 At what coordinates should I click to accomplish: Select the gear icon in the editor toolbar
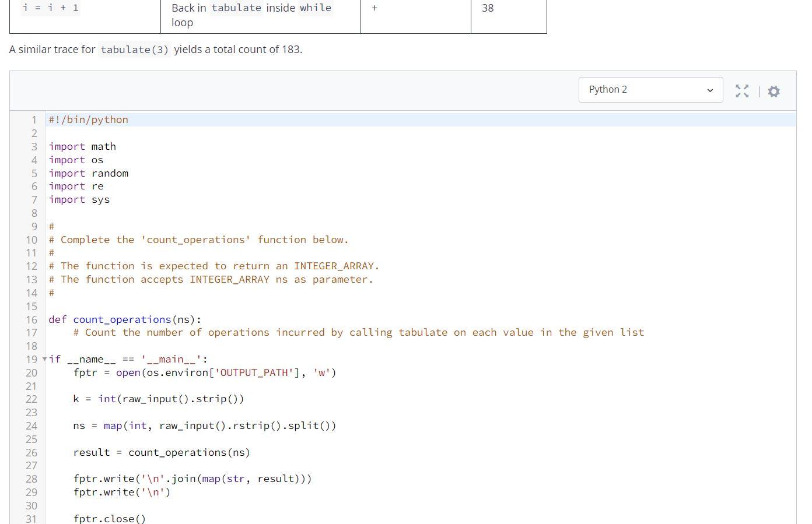[x=773, y=92]
